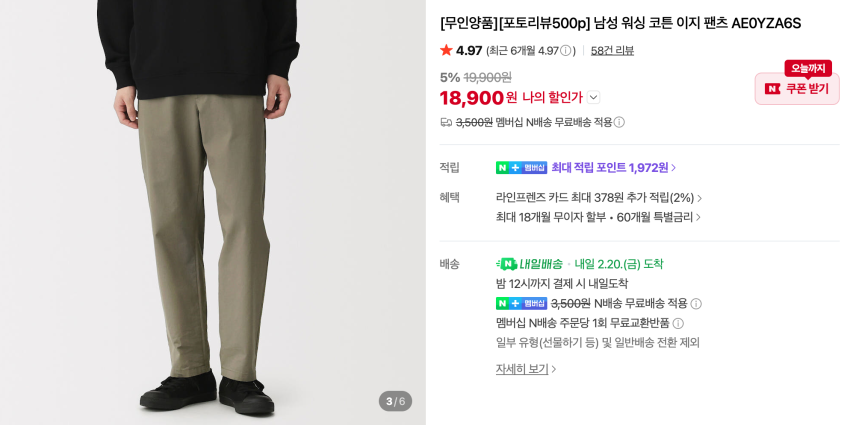This screenshot has height=425, width=850.
Task: Expand the 라인프렌즈 카드 추가 적립 benefit
Action: pyautogui.click(x=599, y=198)
